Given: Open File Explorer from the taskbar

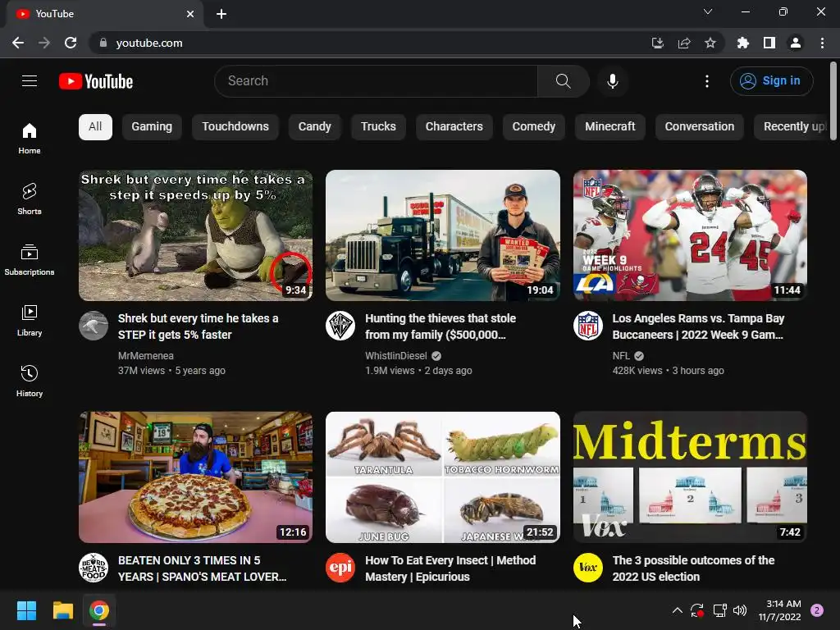Looking at the screenshot, I should (62, 610).
